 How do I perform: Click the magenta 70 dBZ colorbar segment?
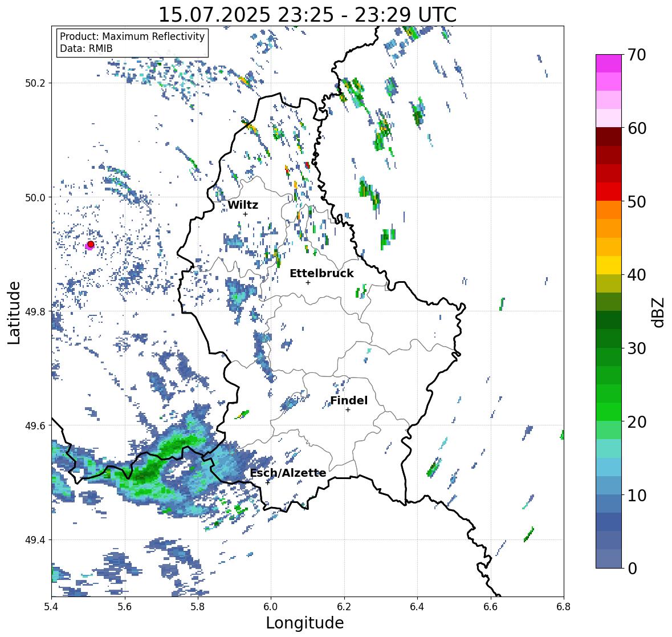click(609, 63)
